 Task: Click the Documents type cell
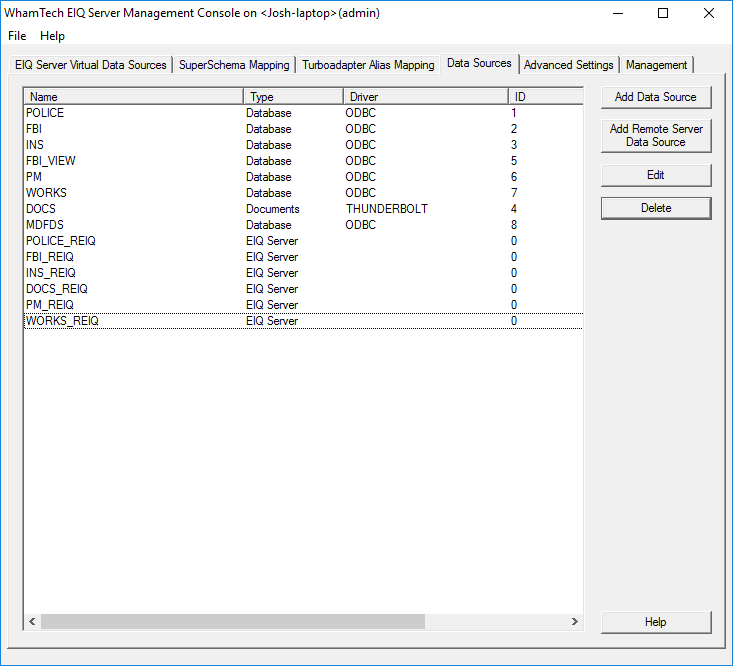[x=273, y=209]
